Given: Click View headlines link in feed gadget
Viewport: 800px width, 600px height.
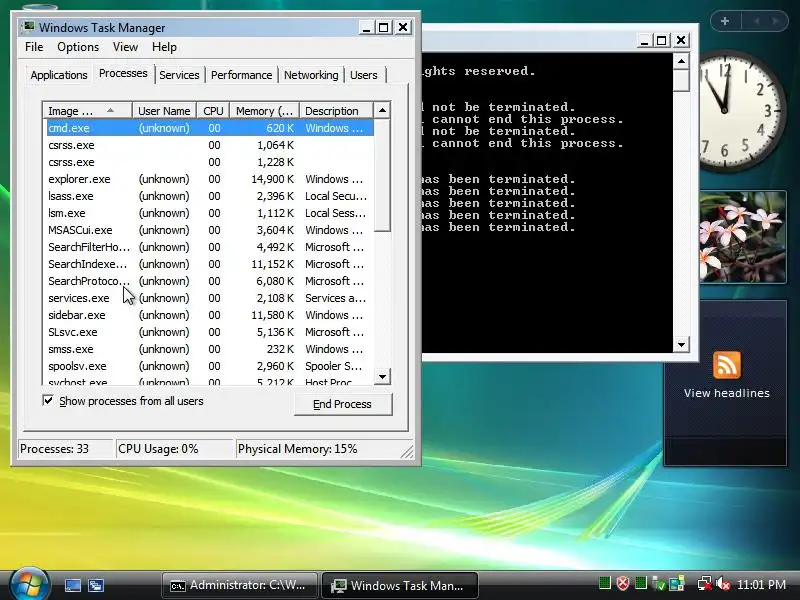Looking at the screenshot, I should click(x=727, y=393).
